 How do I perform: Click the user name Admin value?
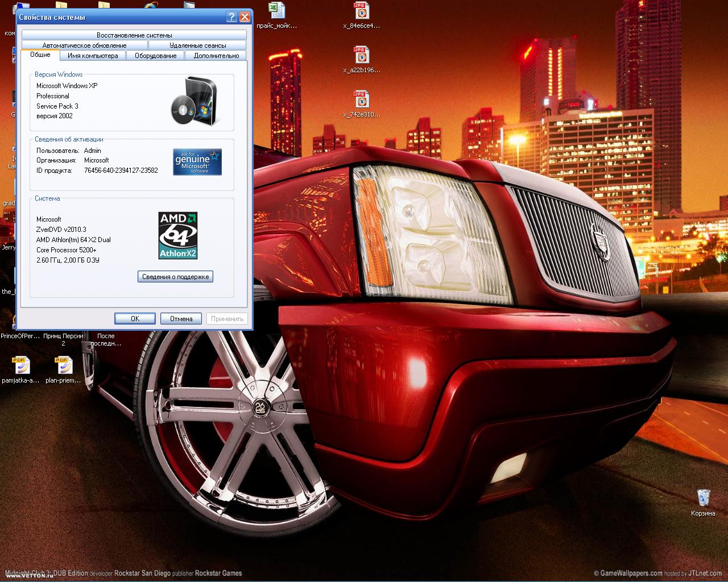[93, 151]
